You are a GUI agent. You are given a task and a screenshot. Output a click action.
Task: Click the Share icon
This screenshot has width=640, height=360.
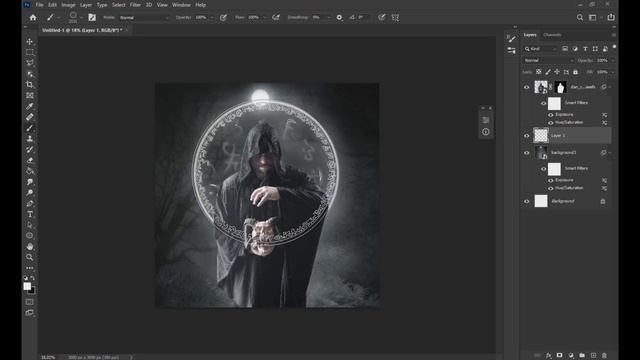click(x=611, y=17)
